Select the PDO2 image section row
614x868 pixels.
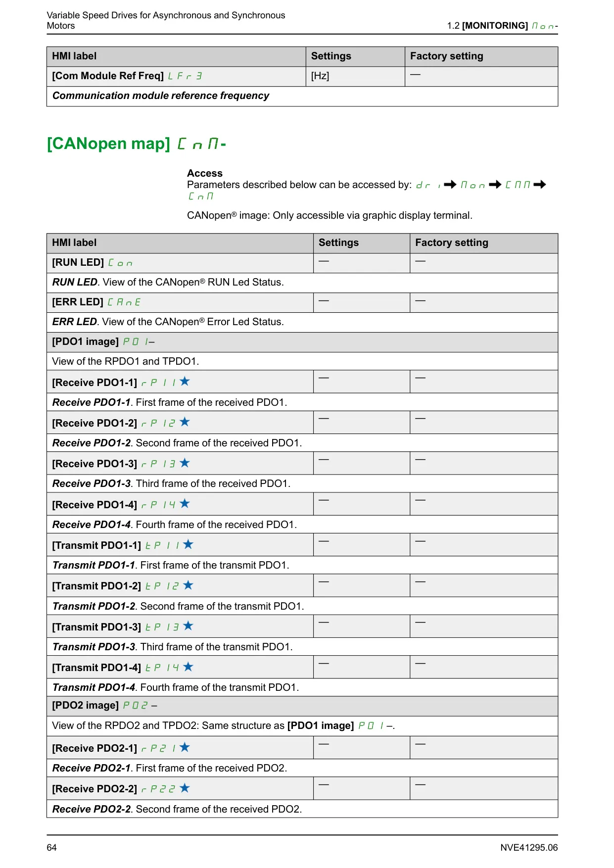[302, 706]
